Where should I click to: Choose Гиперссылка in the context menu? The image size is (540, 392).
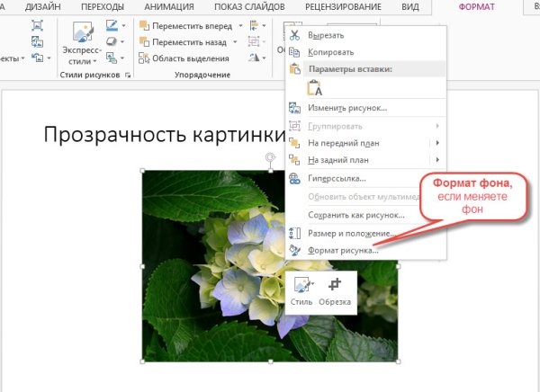coord(366,179)
